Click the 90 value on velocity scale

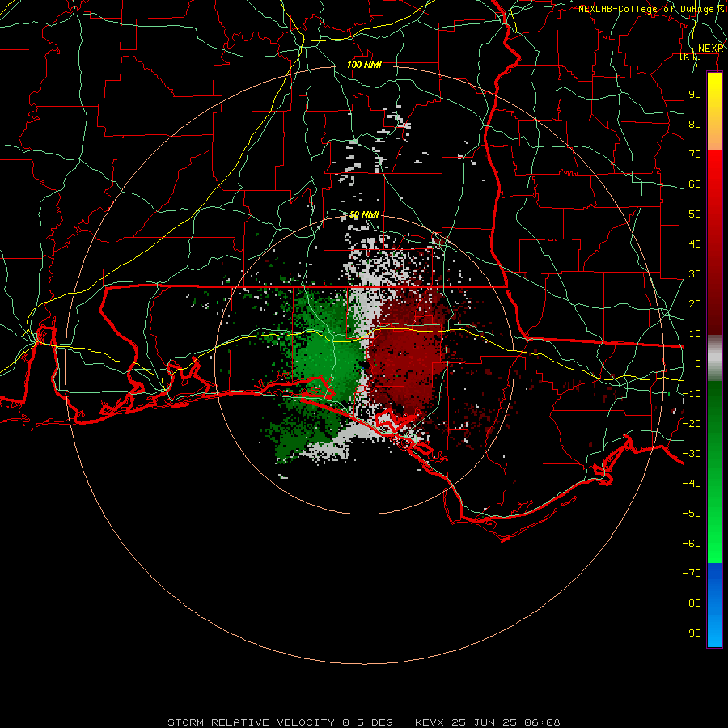click(695, 95)
